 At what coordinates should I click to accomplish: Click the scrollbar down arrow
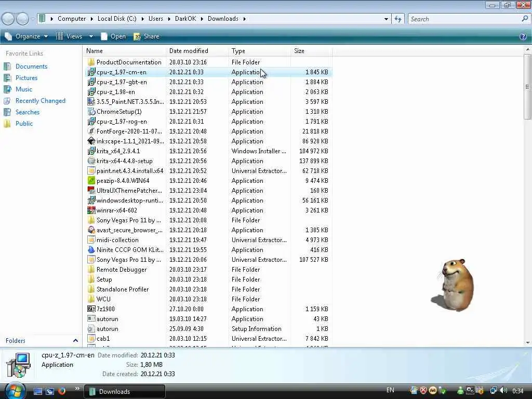point(528,342)
